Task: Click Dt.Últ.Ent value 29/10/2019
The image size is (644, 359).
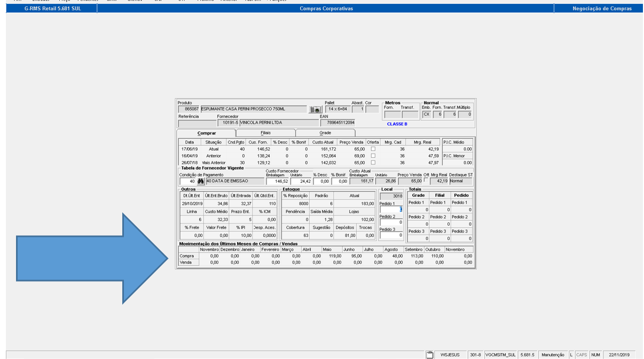Action: [x=192, y=203]
